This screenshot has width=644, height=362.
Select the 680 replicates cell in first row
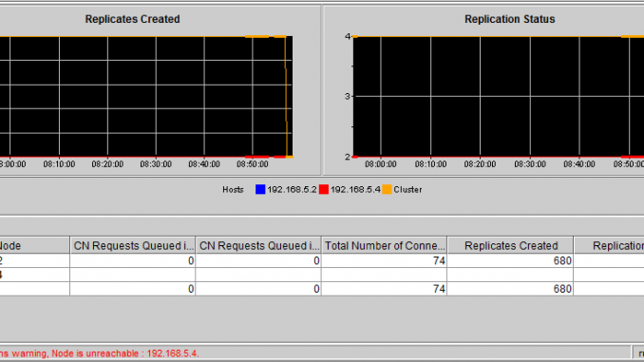pos(510,261)
